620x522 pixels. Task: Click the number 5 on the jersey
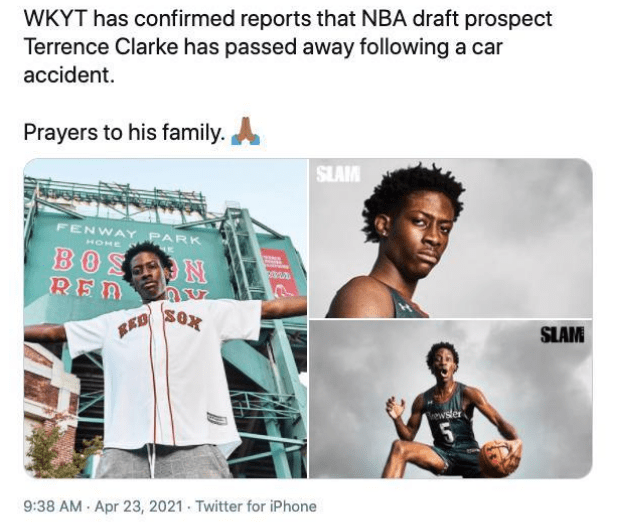(447, 434)
